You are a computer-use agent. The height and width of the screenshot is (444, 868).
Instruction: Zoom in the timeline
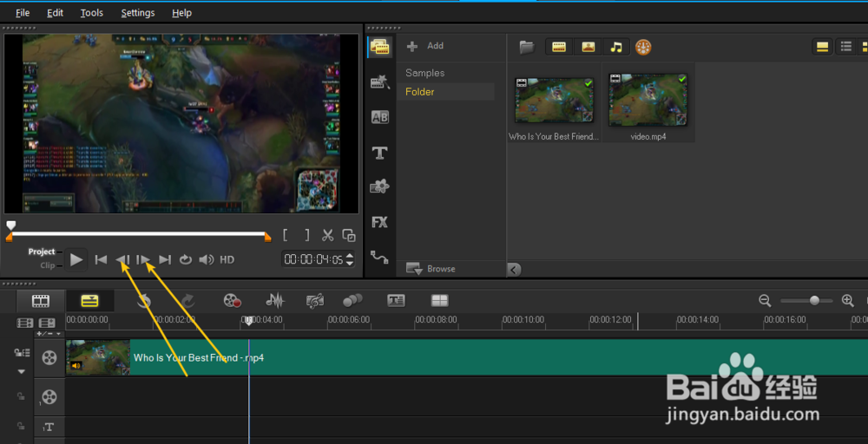point(847,301)
